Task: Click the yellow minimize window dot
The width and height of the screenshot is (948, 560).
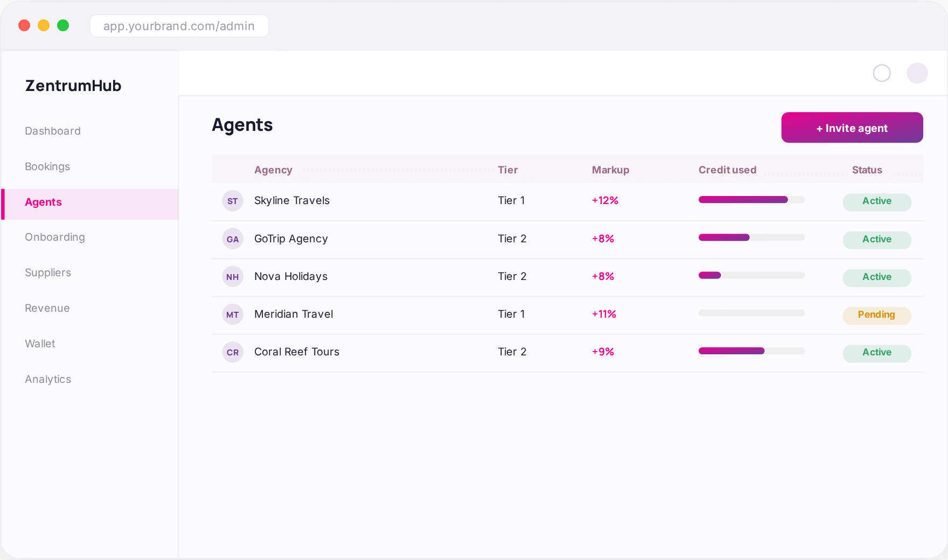Action: point(44,25)
